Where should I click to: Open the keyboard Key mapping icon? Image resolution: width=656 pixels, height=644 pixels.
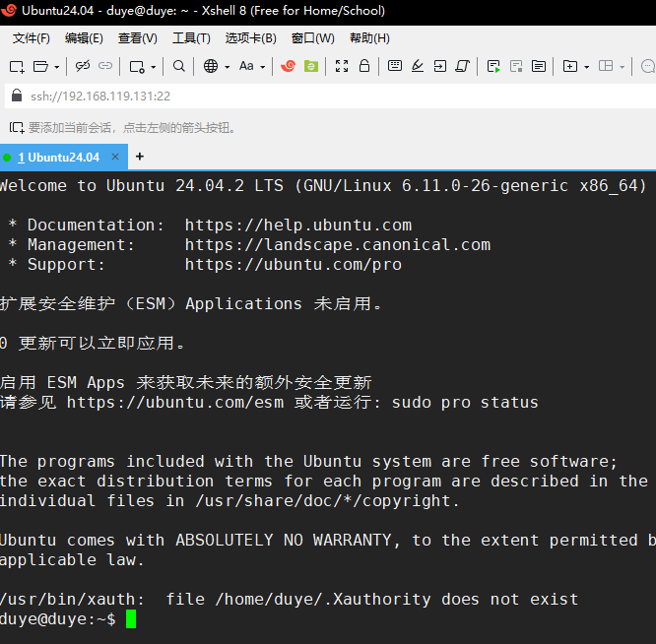(395, 66)
